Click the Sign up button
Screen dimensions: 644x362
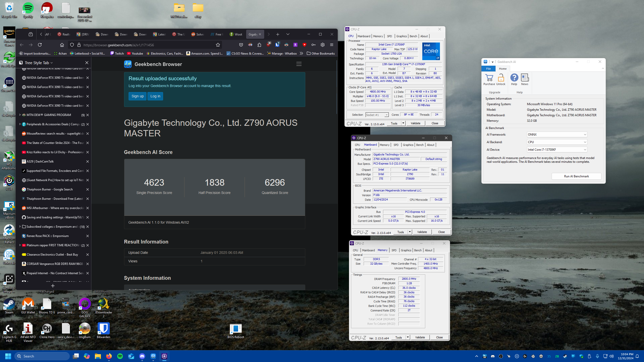pyautogui.click(x=137, y=96)
